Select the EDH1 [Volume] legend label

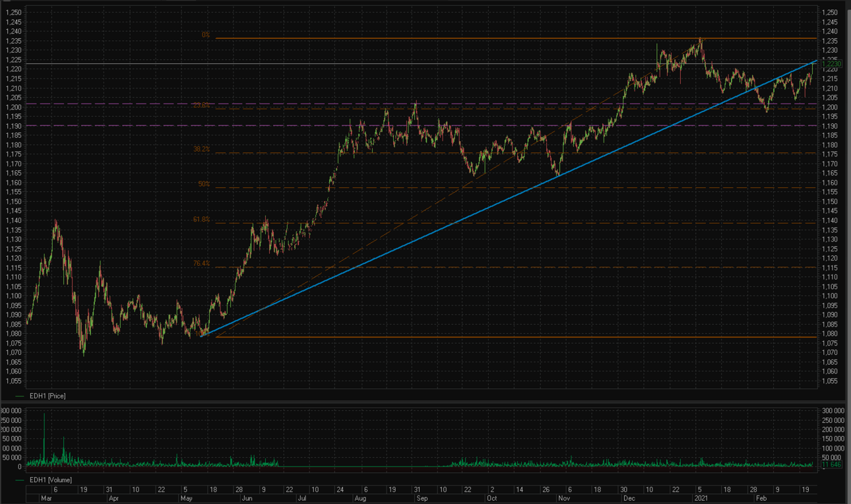tap(51, 480)
